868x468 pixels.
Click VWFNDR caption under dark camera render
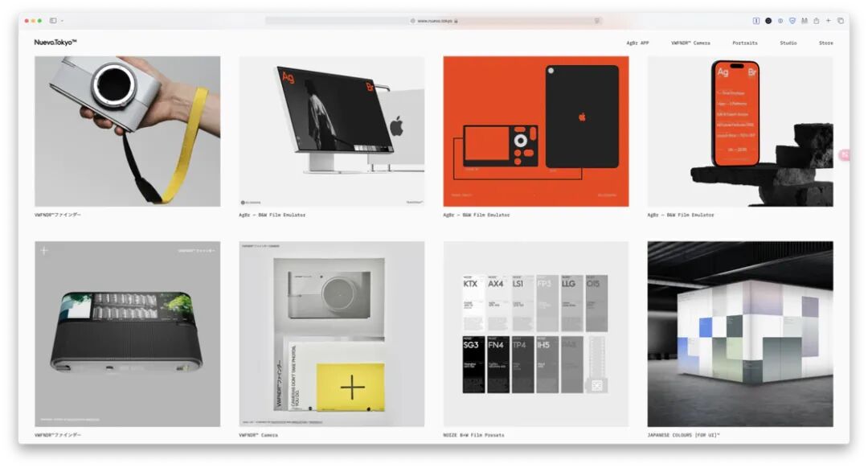pyautogui.click(x=58, y=435)
